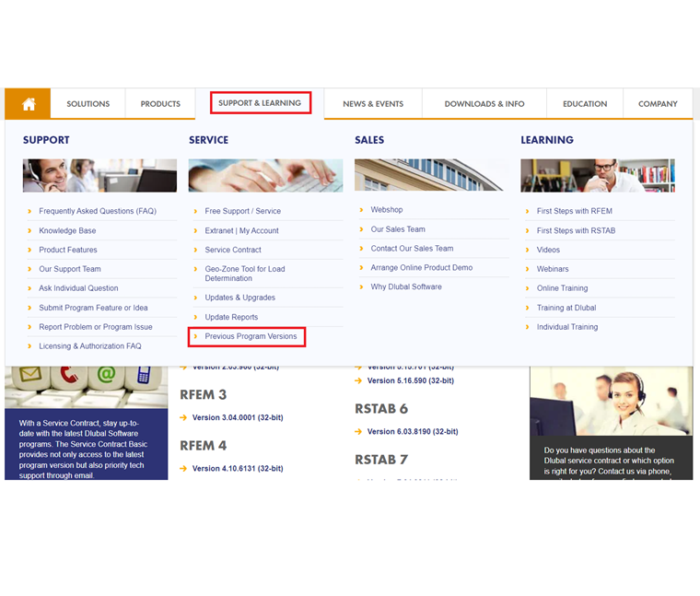
Task: Open Ask Individual Question link
Action: (x=78, y=288)
